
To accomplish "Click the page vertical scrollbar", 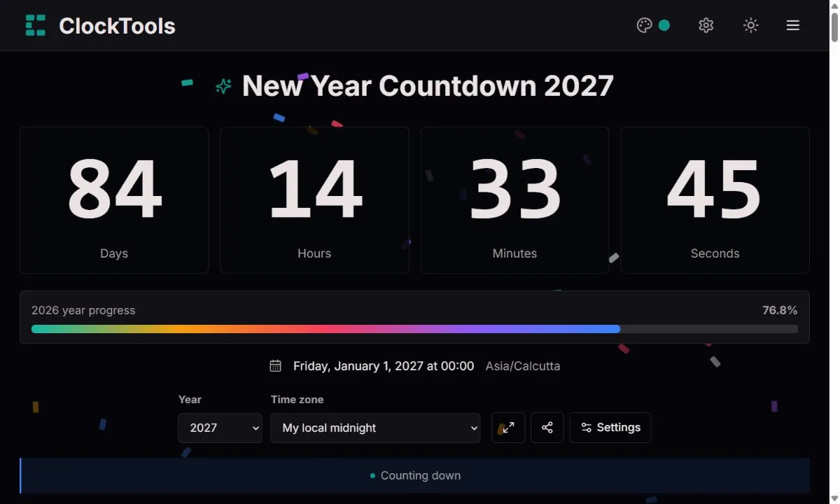I will coord(834,252).
